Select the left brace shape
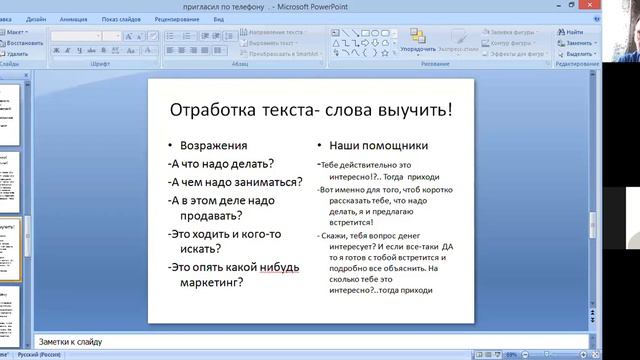Viewport: 640px width, 360px height. tap(365, 53)
